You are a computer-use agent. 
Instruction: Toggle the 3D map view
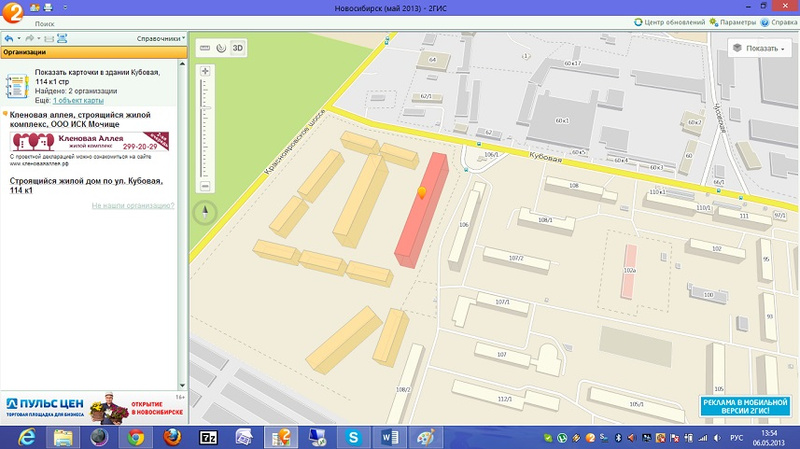click(x=238, y=47)
